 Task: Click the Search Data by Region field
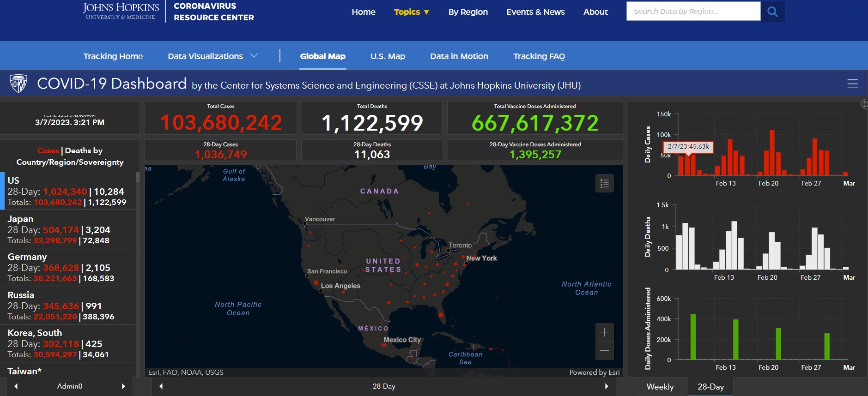pos(693,11)
